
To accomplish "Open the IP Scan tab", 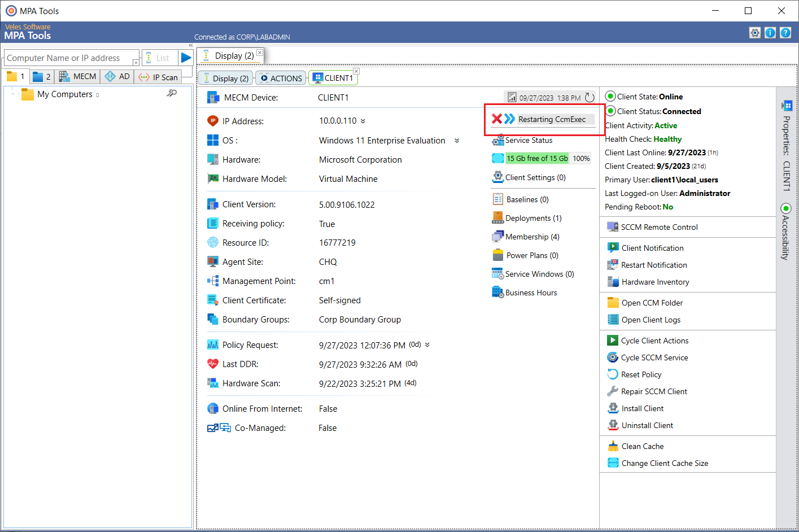I will click(158, 77).
